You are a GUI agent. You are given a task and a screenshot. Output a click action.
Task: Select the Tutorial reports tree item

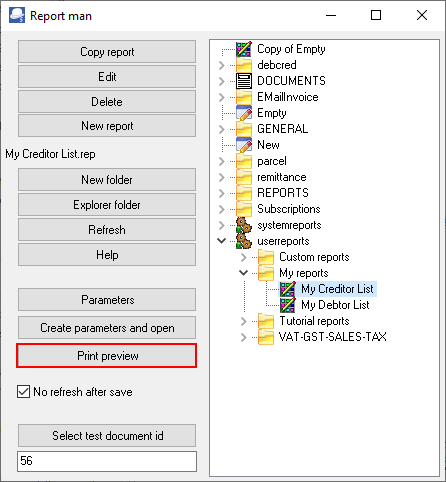coord(314,321)
